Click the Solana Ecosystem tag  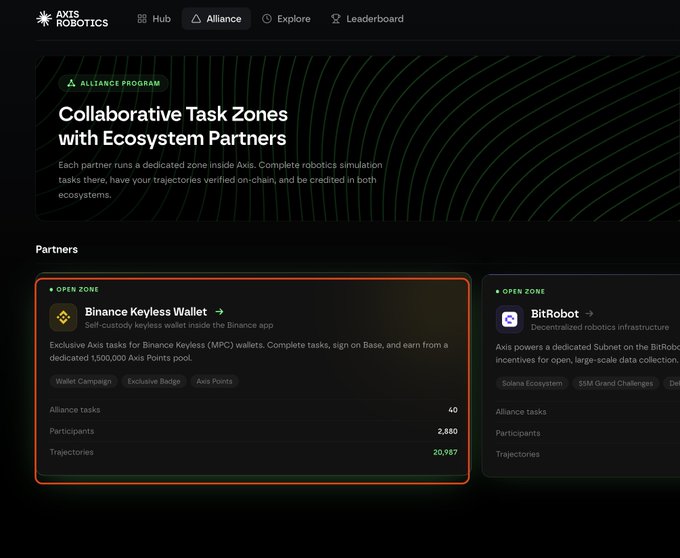pos(532,383)
